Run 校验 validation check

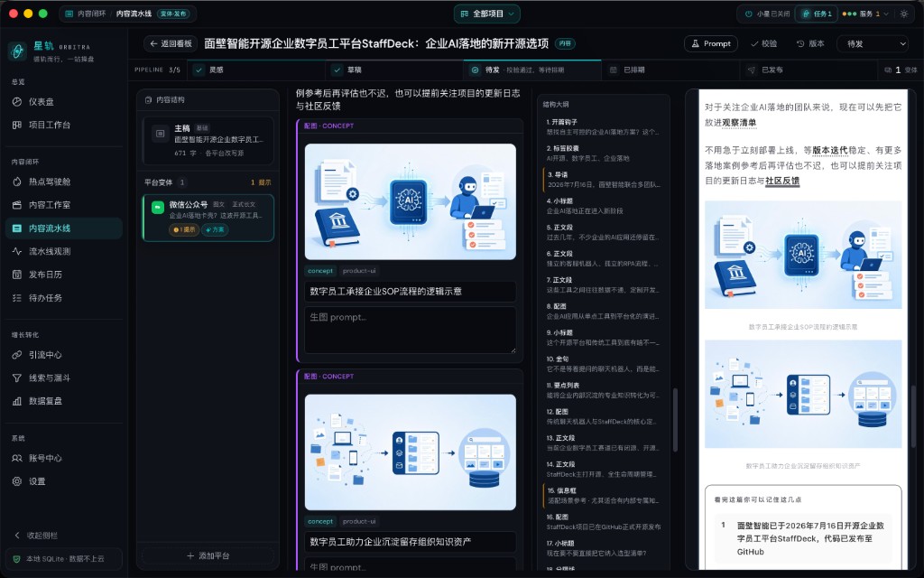[x=763, y=43]
